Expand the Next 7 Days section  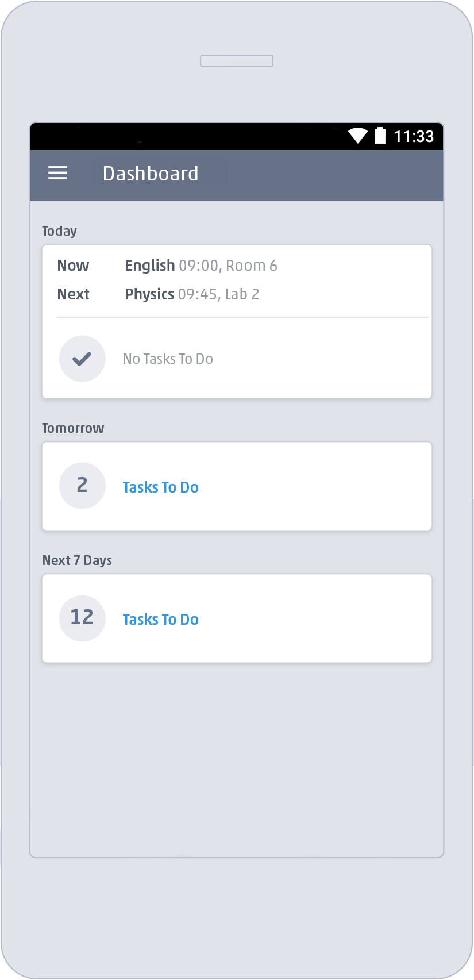point(77,560)
